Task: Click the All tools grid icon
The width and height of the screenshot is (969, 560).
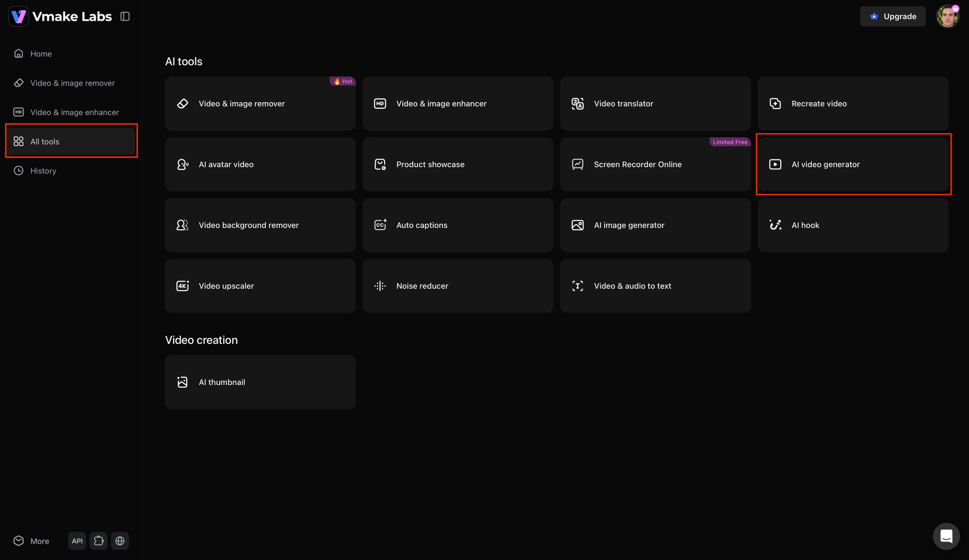Action: [19, 141]
